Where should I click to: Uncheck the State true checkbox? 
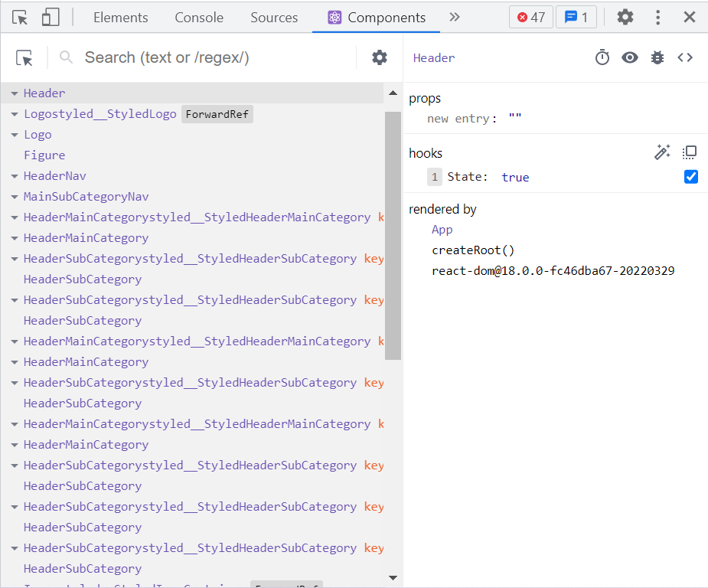click(691, 177)
